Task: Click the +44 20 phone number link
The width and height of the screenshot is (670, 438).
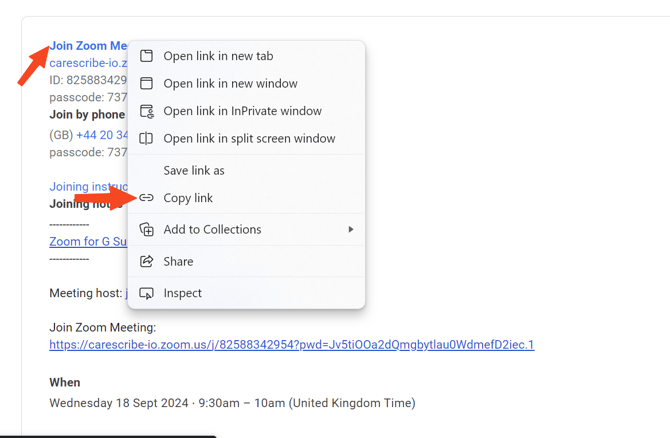Action: (x=101, y=135)
